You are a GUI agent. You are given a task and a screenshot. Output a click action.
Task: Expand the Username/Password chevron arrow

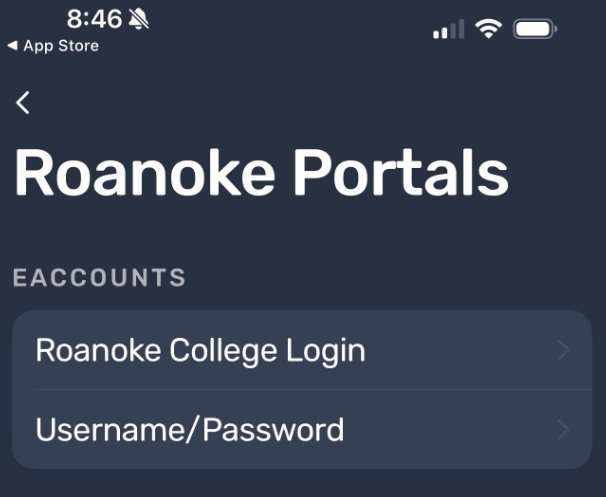pyautogui.click(x=564, y=430)
